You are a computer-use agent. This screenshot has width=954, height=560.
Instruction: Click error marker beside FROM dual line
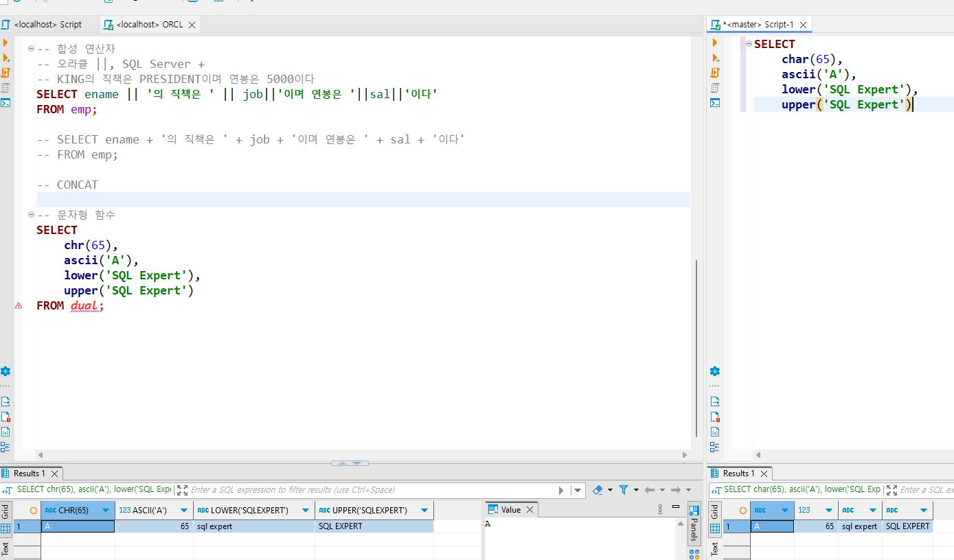(19, 306)
